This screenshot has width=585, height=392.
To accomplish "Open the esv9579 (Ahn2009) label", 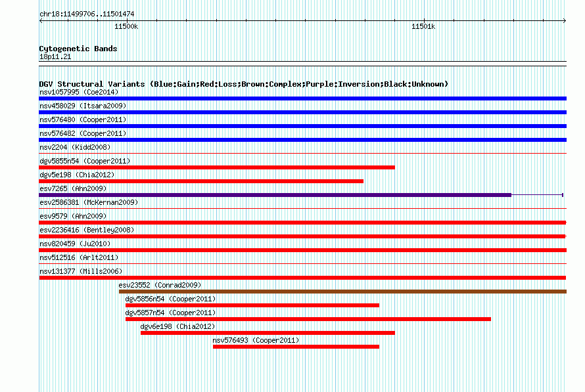I will coord(73,216).
